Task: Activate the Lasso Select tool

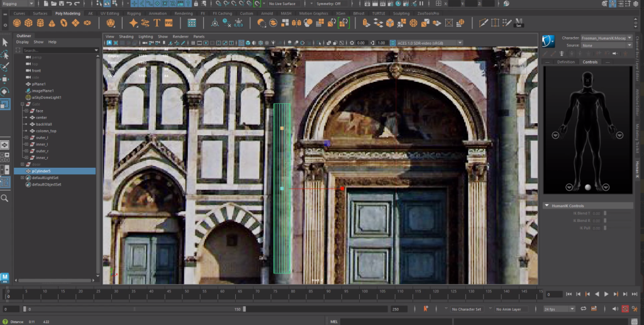Action: [x=5, y=55]
